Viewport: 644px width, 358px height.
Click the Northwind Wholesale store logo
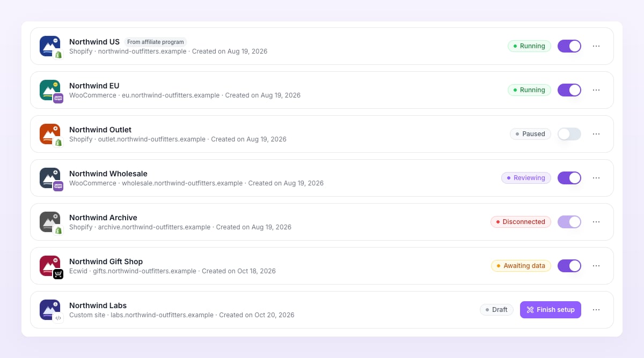50,178
